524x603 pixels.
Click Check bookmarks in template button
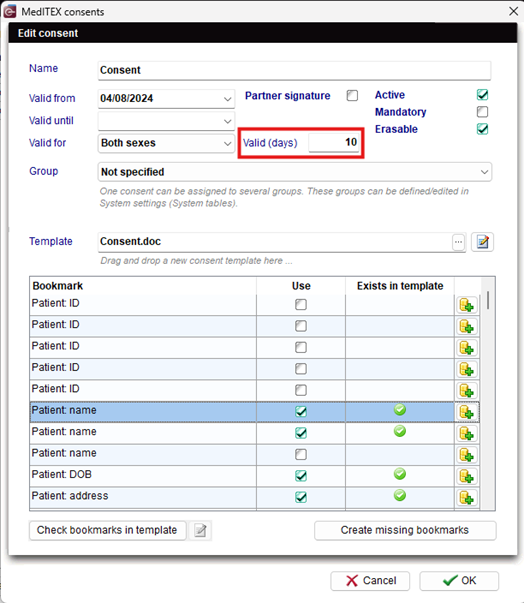[107, 531]
